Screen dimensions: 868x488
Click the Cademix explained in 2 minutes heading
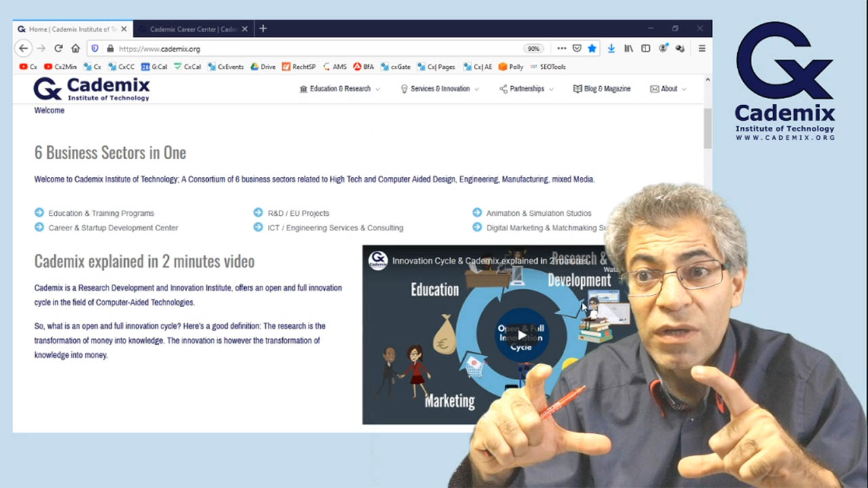click(144, 261)
